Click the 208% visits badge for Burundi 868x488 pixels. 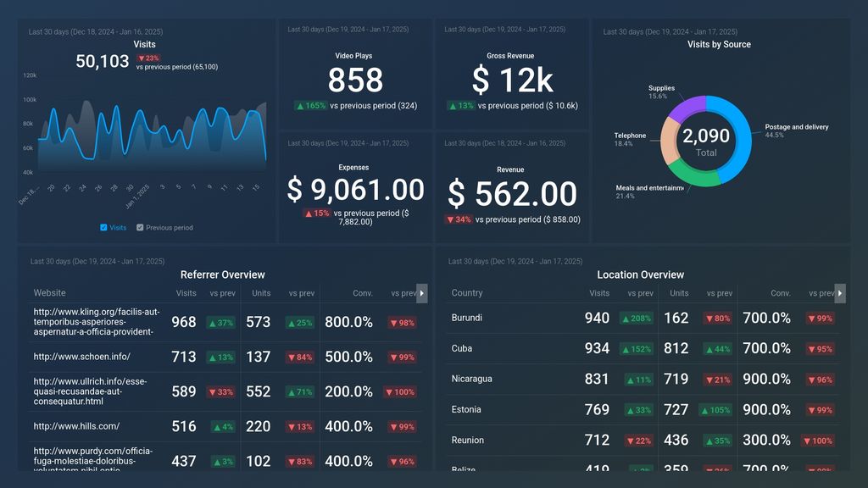637,319
